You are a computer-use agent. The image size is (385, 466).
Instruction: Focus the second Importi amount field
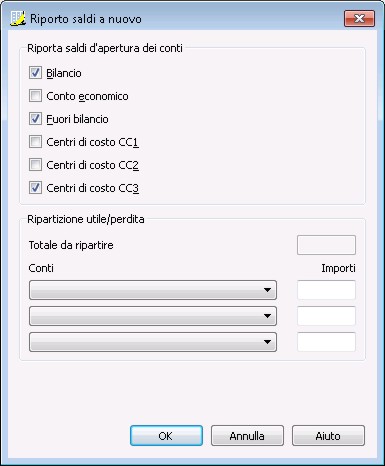click(x=326, y=316)
